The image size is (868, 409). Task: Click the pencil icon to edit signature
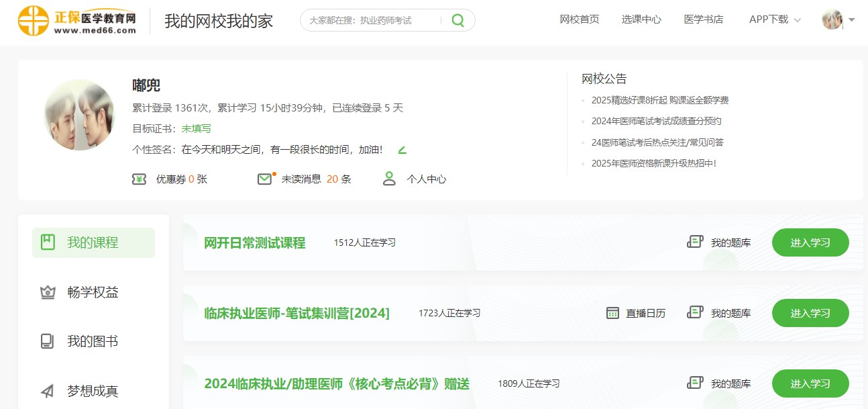point(402,150)
